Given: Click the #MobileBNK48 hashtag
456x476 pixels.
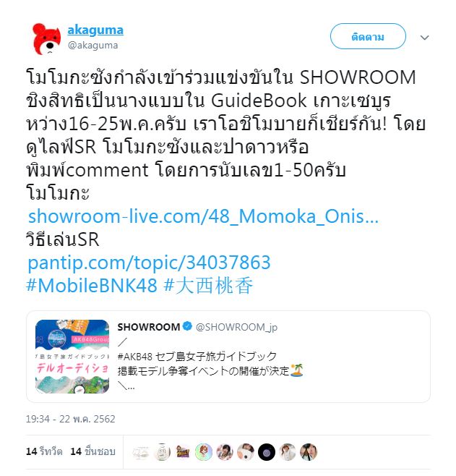Looking at the screenshot, I should click(92, 286).
